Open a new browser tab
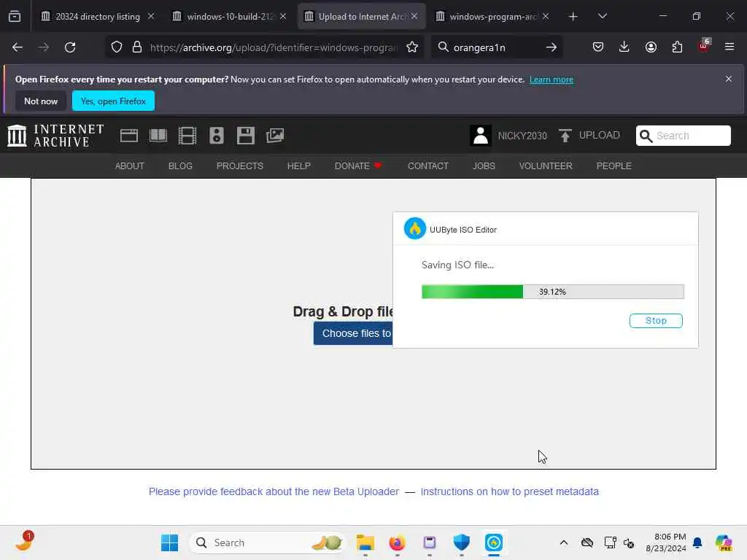747x560 pixels. click(573, 17)
